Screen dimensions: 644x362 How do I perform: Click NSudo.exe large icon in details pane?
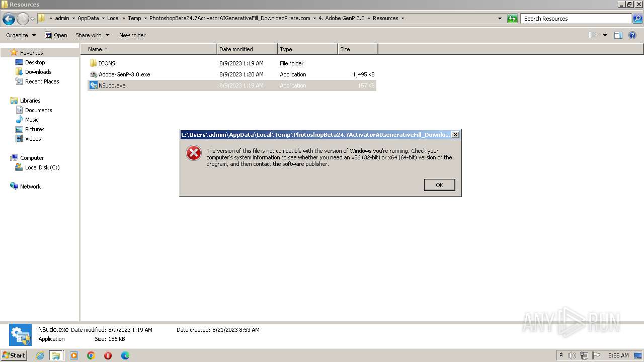click(x=20, y=335)
